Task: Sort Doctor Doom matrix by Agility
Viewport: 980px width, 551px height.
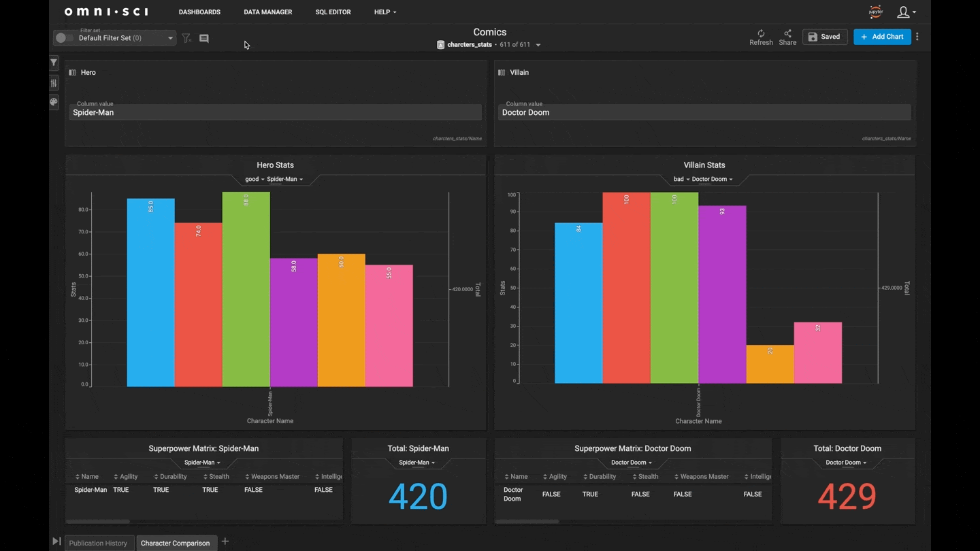Action: [x=555, y=477]
